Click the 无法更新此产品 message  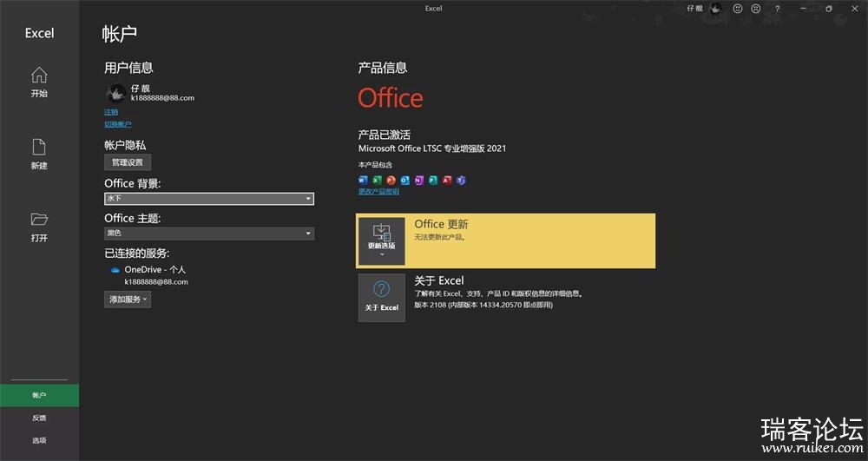tap(440, 237)
